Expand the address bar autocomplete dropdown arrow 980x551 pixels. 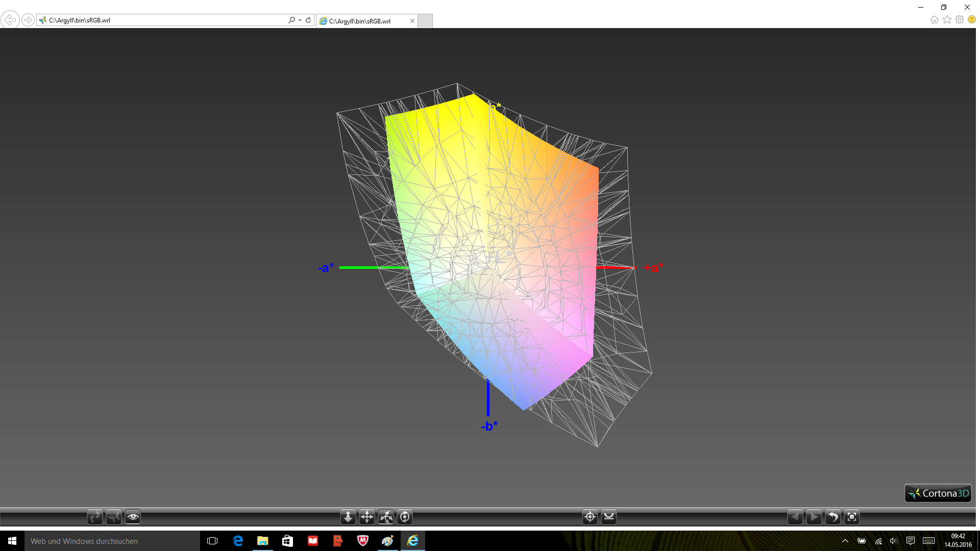[300, 20]
